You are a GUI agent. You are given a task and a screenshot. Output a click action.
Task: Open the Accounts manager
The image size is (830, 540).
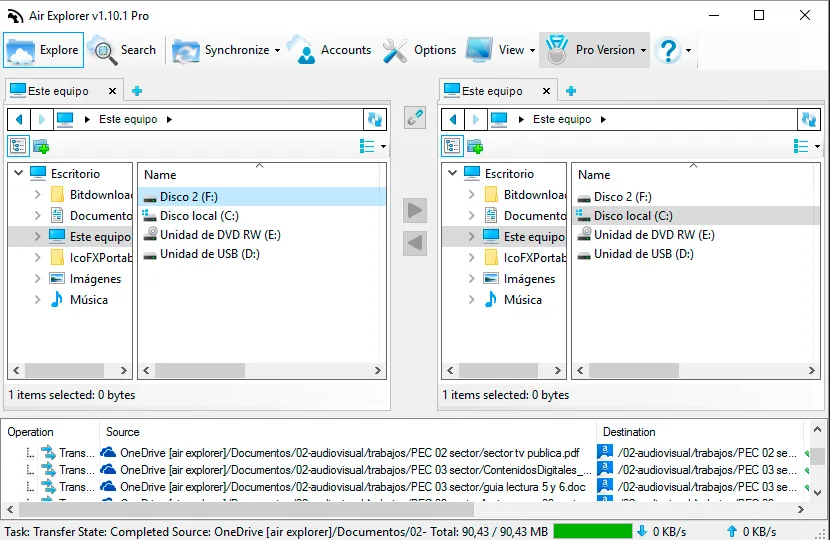(329, 50)
